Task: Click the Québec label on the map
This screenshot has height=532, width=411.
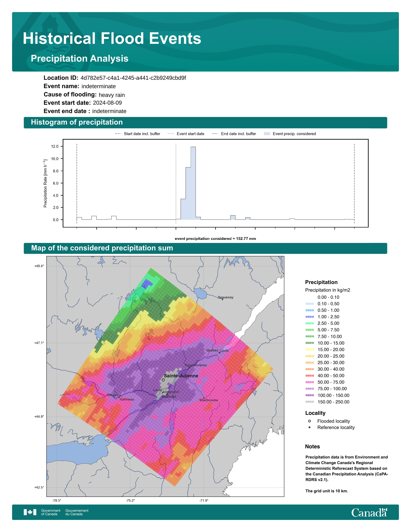Action: click(x=212, y=350)
